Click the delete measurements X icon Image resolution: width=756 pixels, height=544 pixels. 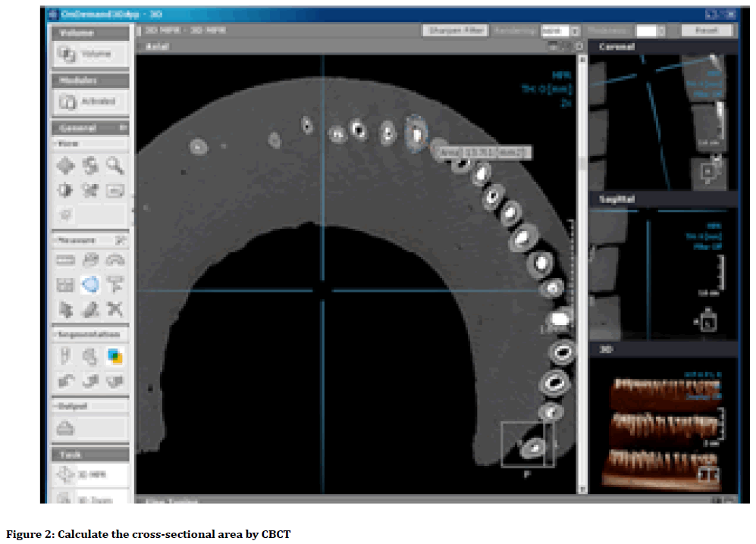coord(114,308)
